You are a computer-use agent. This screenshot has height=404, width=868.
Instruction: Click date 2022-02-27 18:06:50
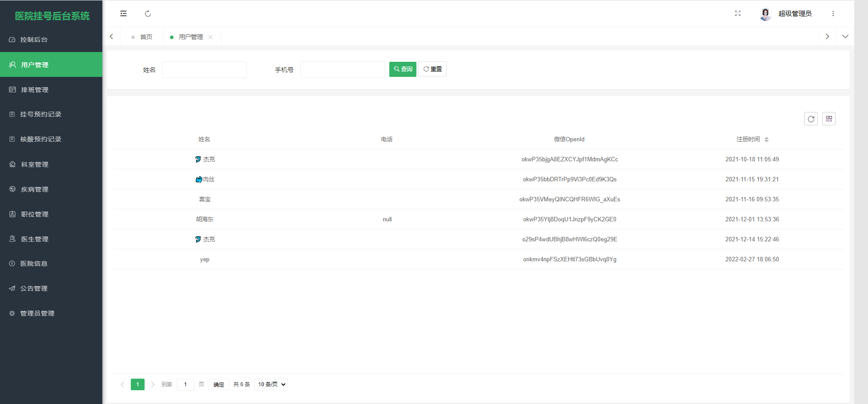(752, 259)
